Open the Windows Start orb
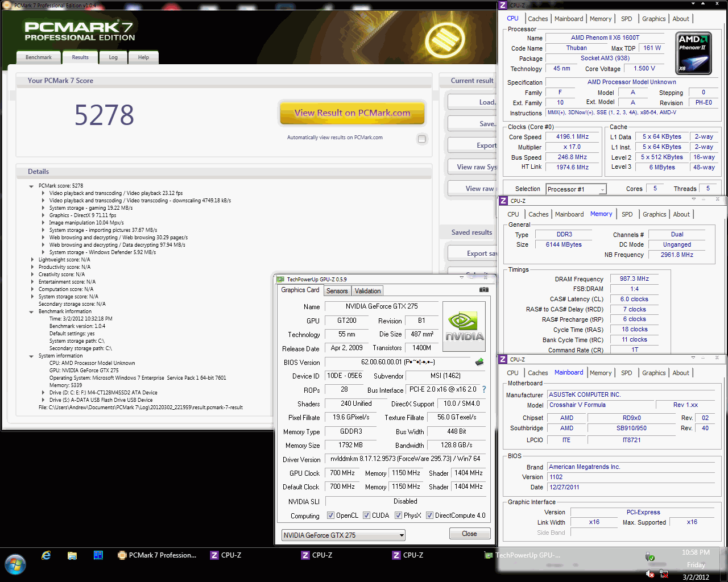 click(15, 565)
